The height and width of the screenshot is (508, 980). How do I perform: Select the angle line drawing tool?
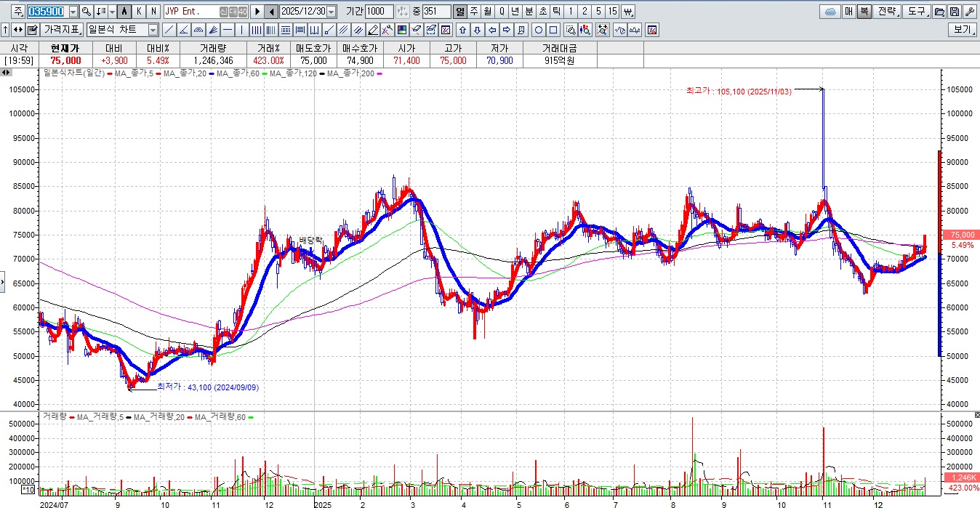(x=183, y=30)
